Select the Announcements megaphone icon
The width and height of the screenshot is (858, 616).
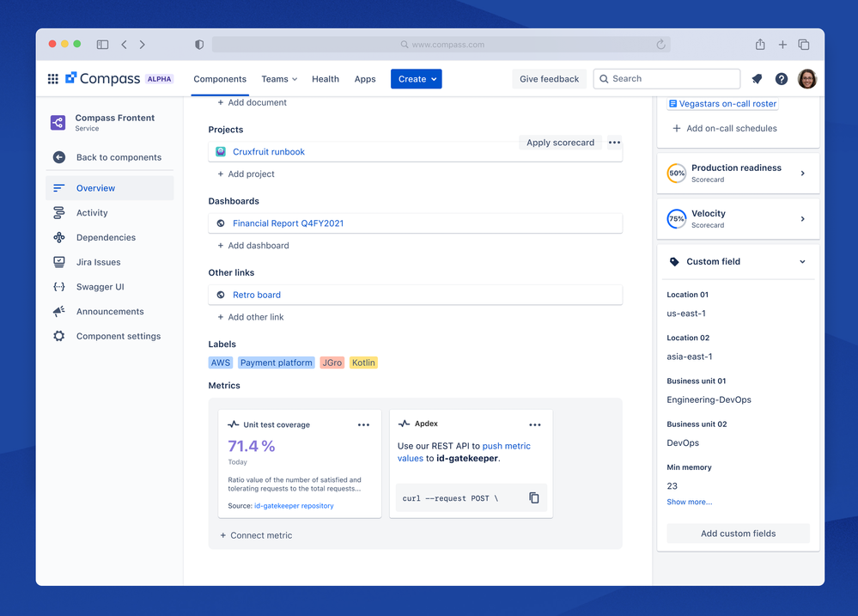point(59,311)
